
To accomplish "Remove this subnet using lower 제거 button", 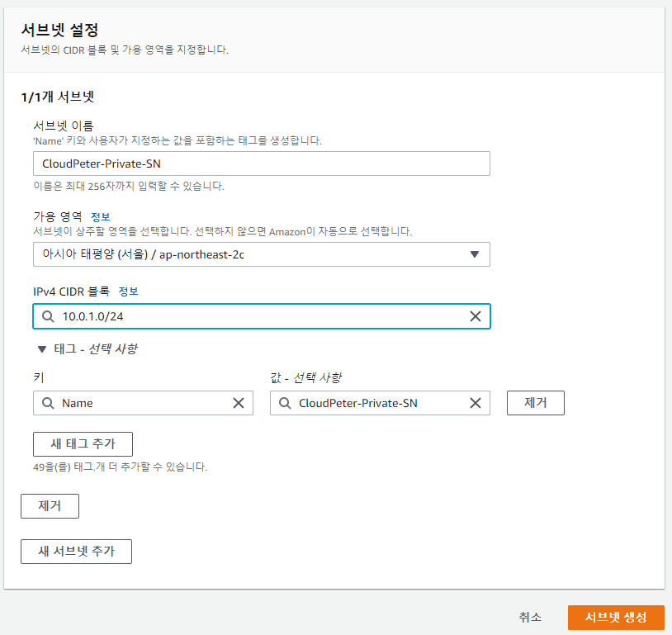I will pyautogui.click(x=50, y=506).
